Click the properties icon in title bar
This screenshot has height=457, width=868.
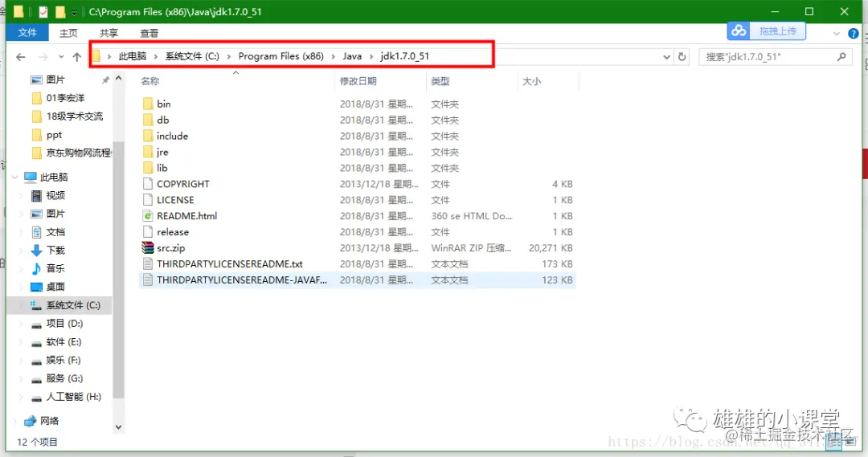click(x=43, y=11)
